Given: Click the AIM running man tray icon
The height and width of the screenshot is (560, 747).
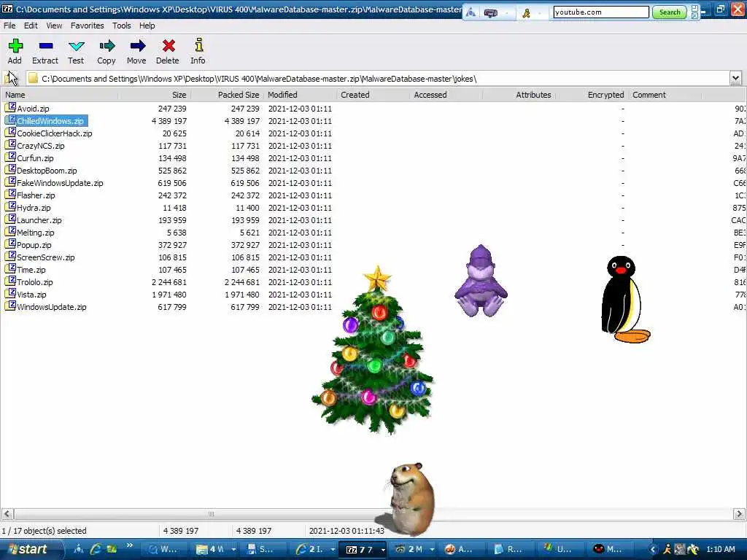Looking at the screenshot, I should coord(667,549).
